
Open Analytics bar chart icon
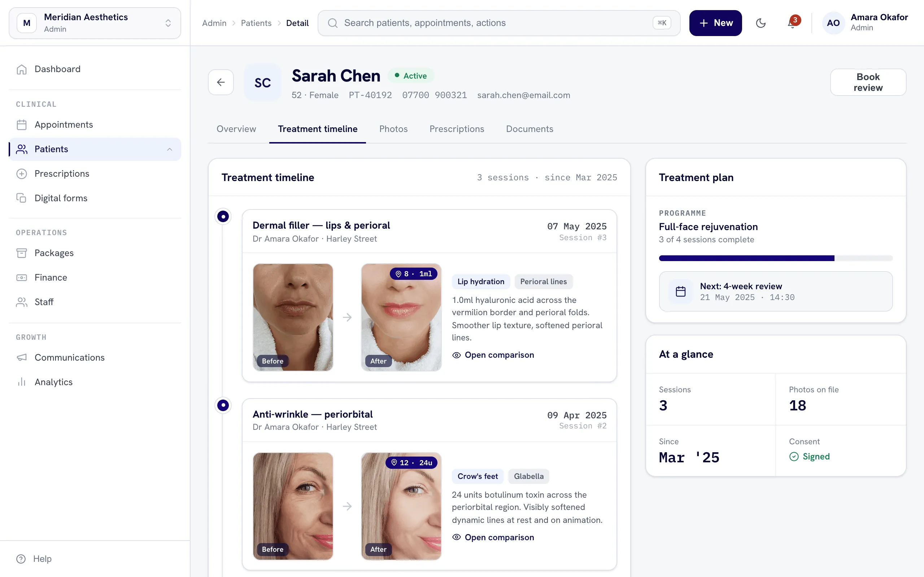tap(22, 382)
